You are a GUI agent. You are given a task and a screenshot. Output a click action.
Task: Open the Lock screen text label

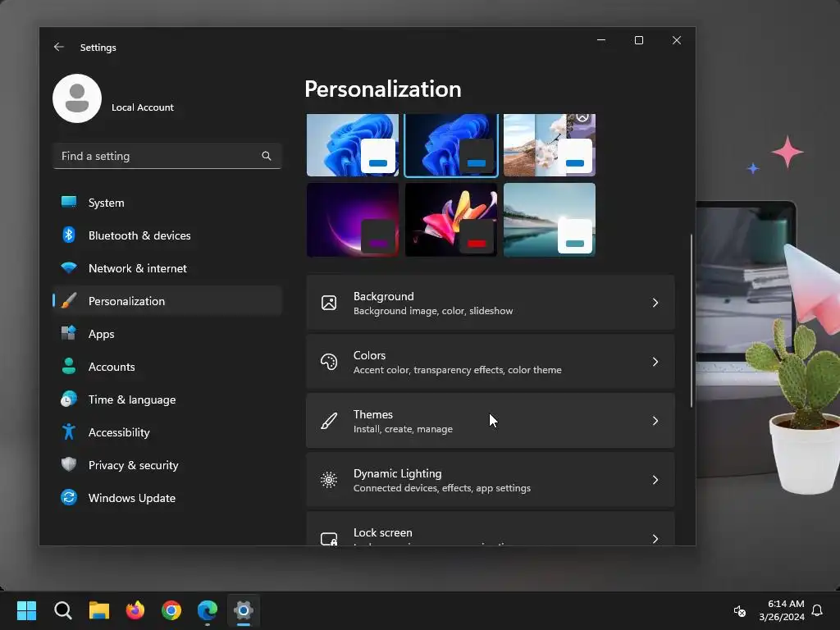pyautogui.click(x=383, y=532)
